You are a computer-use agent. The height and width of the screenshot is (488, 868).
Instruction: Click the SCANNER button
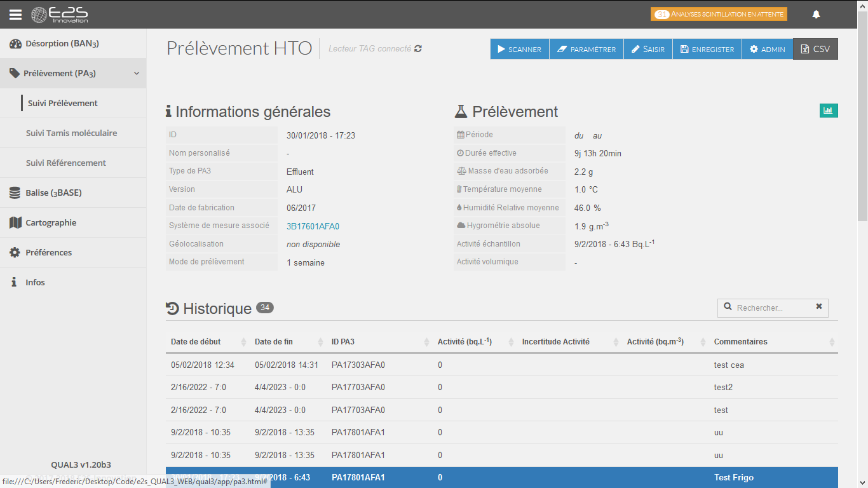click(520, 49)
